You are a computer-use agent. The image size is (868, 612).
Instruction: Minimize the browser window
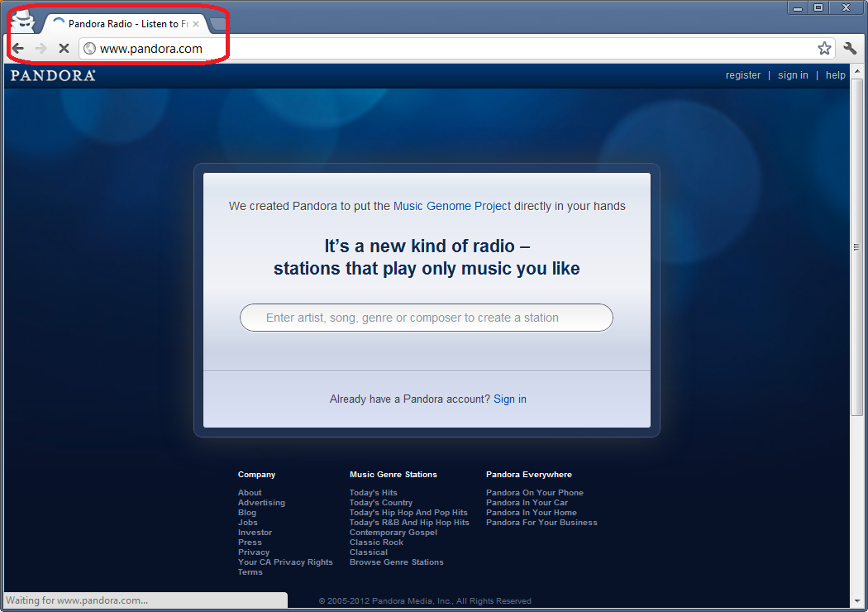(798, 7)
